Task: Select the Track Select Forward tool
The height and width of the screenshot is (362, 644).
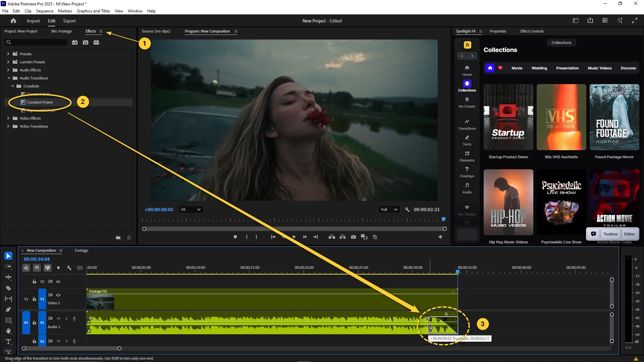Action: pos(8,267)
